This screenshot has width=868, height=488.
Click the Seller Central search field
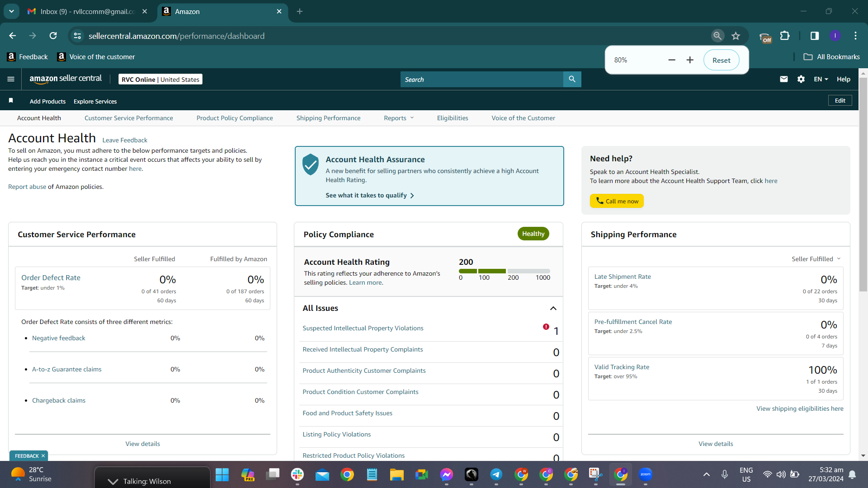pyautogui.click(x=482, y=79)
